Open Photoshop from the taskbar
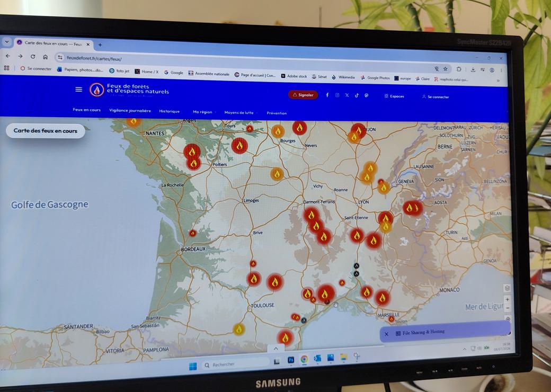The width and height of the screenshot is (551, 392). click(x=291, y=360)
